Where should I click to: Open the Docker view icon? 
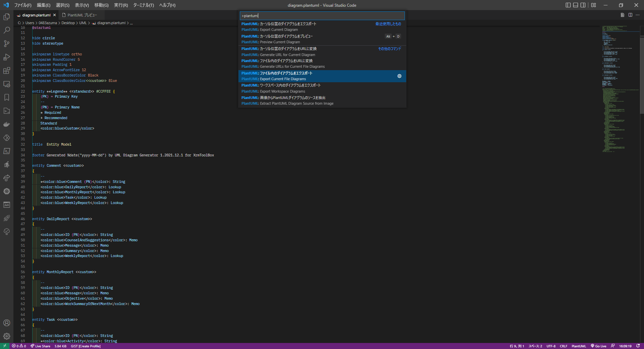pyautogui.click(x=6, y=124)
